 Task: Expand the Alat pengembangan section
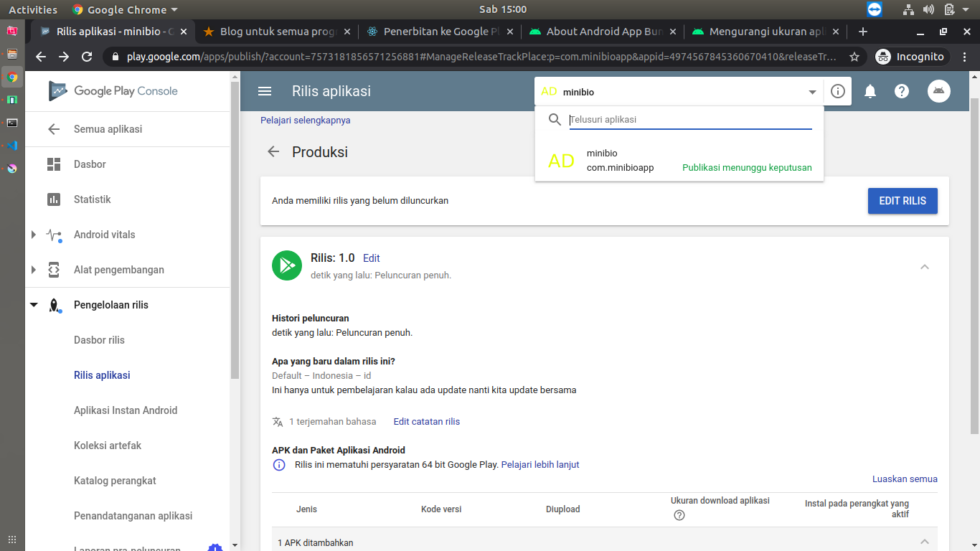coord(34,270)
